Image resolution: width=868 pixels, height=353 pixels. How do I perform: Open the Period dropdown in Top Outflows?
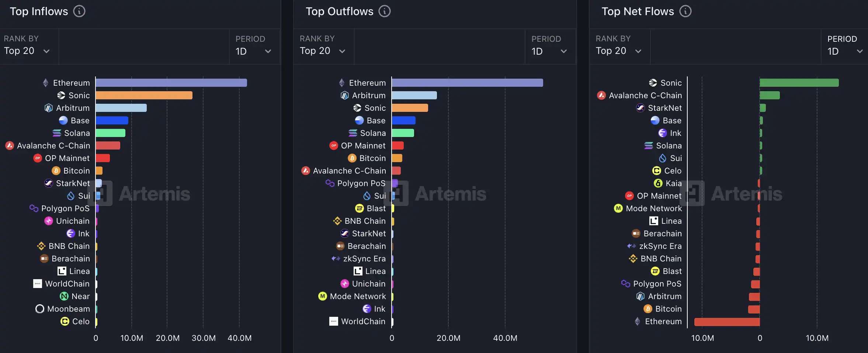pos(550,47)
